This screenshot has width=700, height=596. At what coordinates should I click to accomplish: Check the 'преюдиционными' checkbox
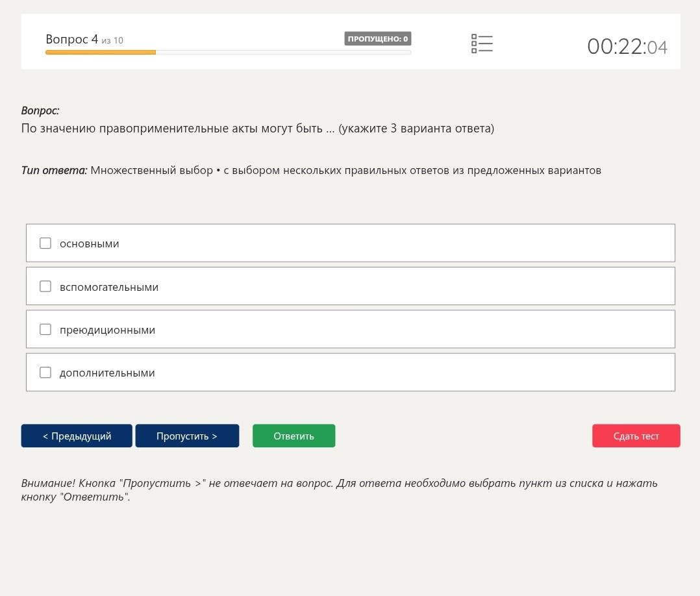click(x=45, y=329)
